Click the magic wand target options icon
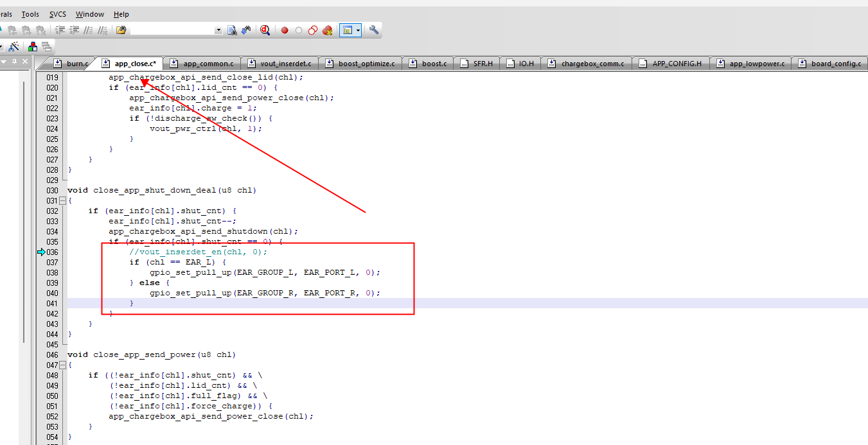The image size is (868, 445). pyautogui.click(x=14, y=46)
